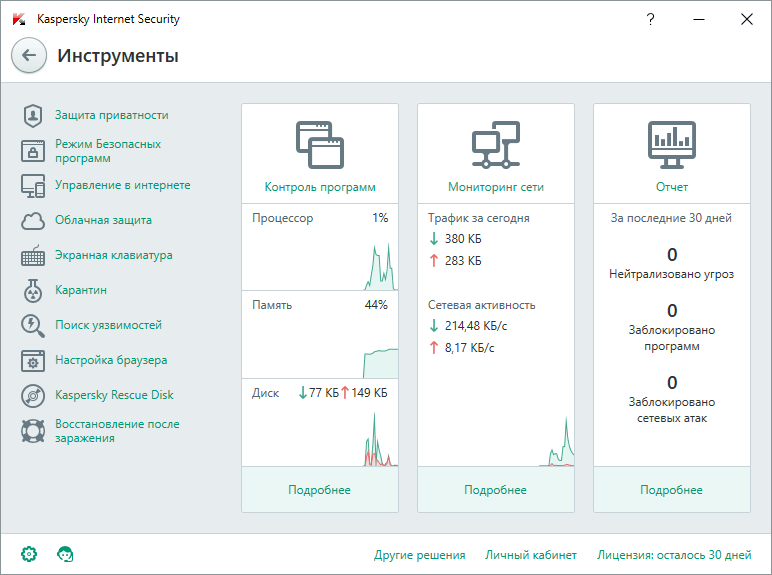
Task: Click Подробнее under Отчет
Action: [x=672, y=490]
